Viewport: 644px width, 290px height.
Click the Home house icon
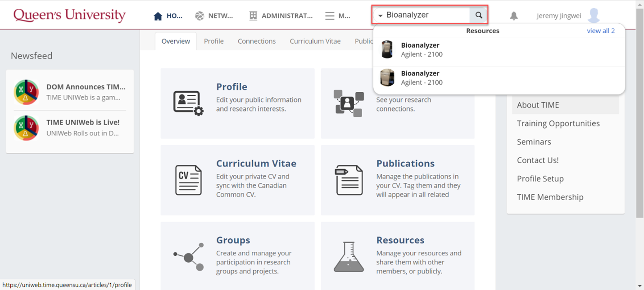coord(158,16)
